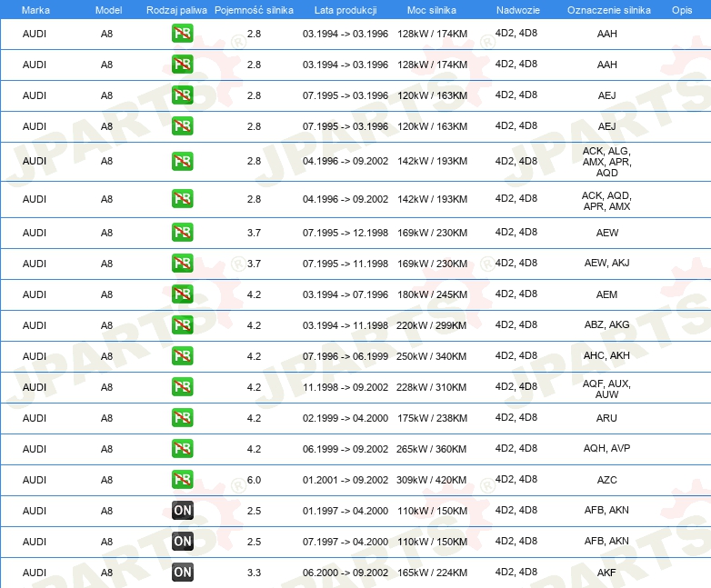Image resolution: width=711 pixels, height=588 pixels.
Task: Click production dates 07.1995 -> 12.1998
Action: (345, 233)
